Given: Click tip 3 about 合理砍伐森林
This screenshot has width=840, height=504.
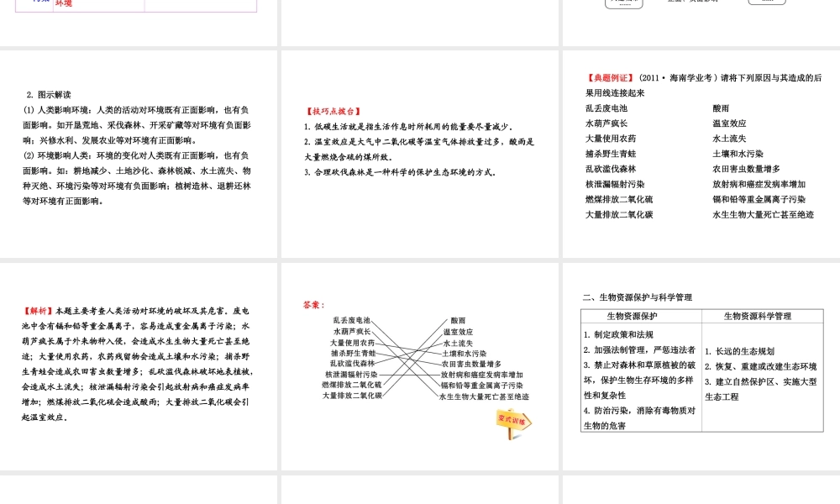Looking at the screenshot, I should coord(401,172).
